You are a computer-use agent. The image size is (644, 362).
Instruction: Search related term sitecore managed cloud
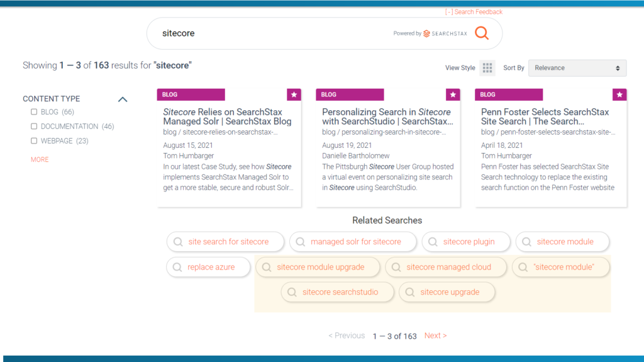446,268
